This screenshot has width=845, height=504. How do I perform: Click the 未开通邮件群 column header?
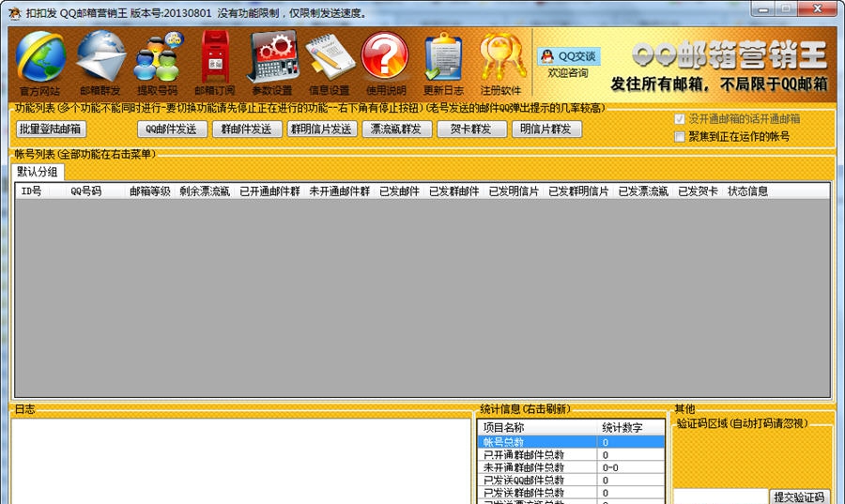coord(340,191)
